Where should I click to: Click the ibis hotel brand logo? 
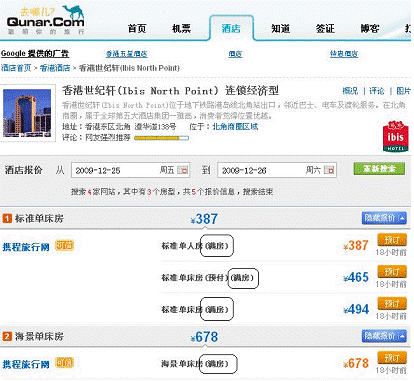[x=396, y=137]
